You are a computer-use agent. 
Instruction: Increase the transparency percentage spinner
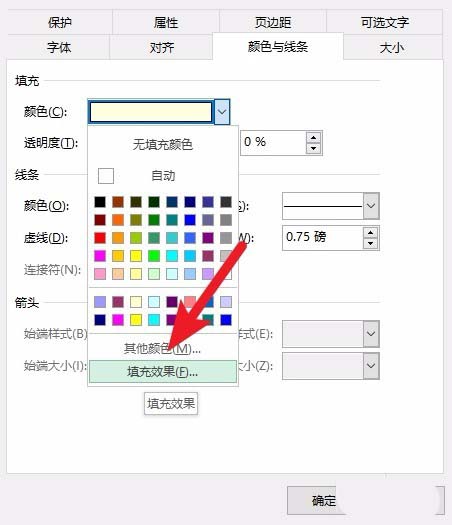313,137
